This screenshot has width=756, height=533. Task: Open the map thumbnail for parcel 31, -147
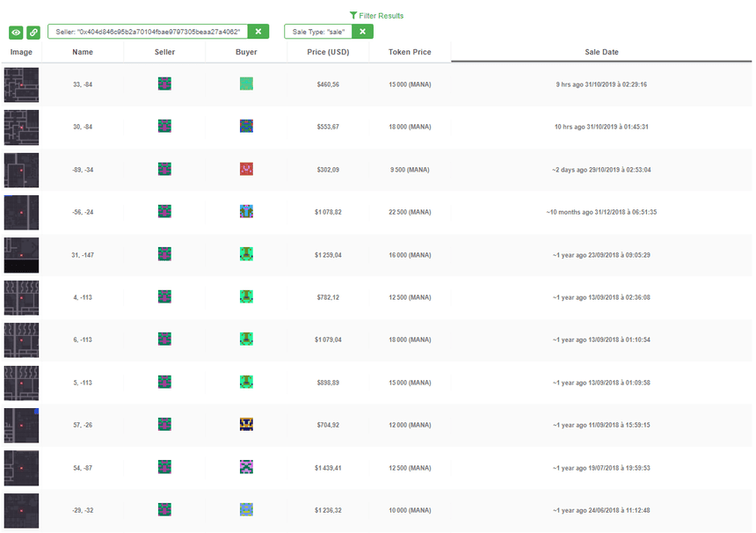[x=21, y=254]
